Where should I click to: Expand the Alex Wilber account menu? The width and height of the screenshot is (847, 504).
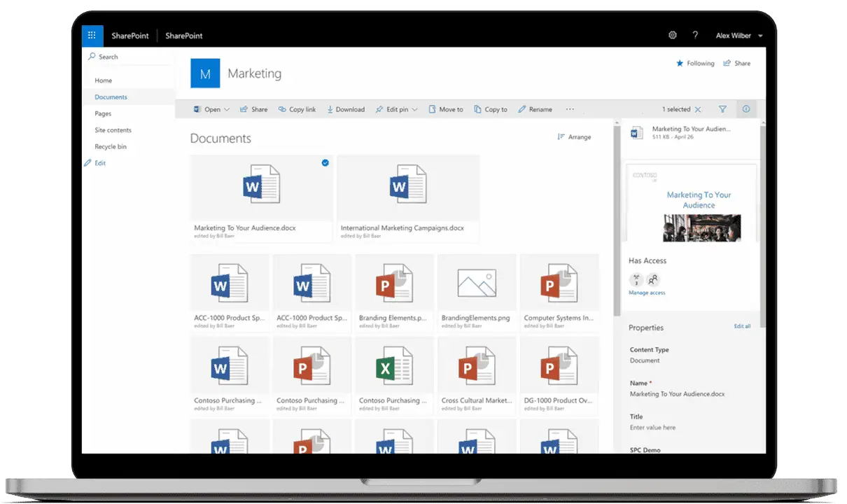point(739,36)
